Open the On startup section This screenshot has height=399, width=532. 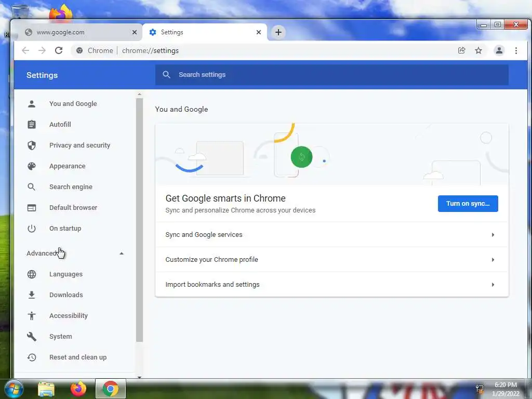click(x=65, y=229)
